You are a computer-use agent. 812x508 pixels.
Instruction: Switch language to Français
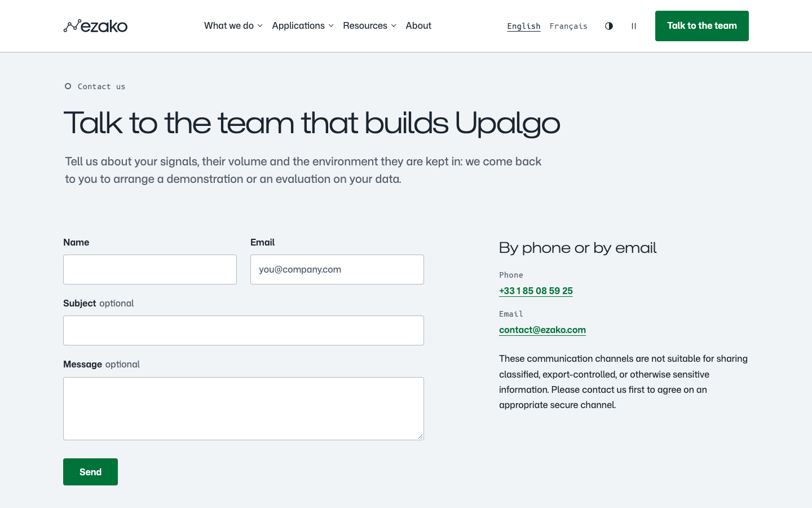(x=568, y=26)
